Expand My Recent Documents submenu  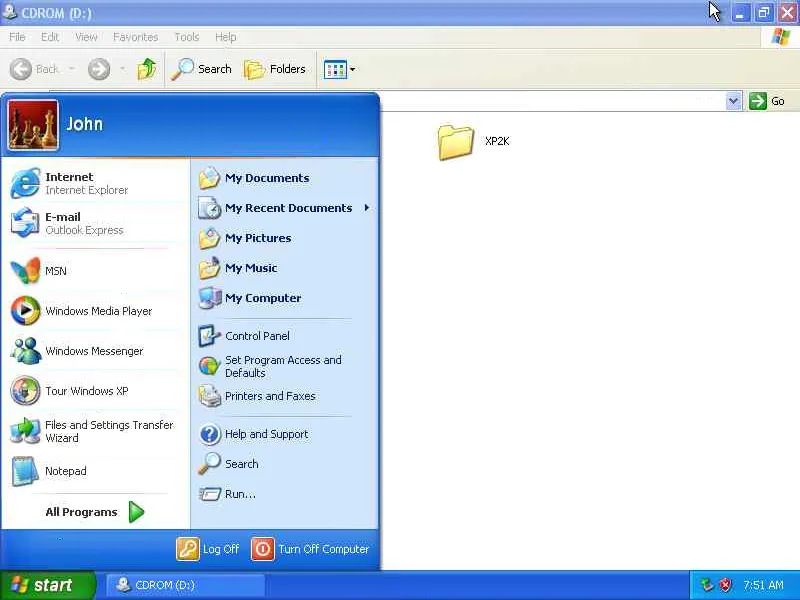click(285, 208)
